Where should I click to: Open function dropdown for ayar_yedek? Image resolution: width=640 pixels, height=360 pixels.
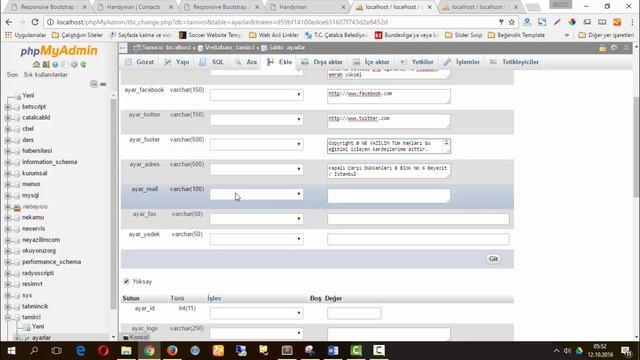[256, 239]
